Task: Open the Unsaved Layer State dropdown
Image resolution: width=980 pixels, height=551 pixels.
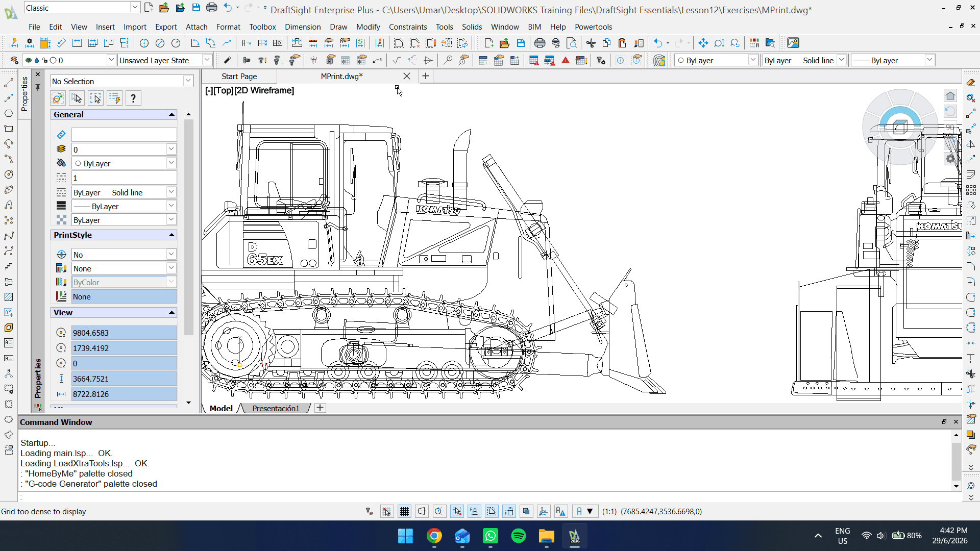Action: pos(165,60)
